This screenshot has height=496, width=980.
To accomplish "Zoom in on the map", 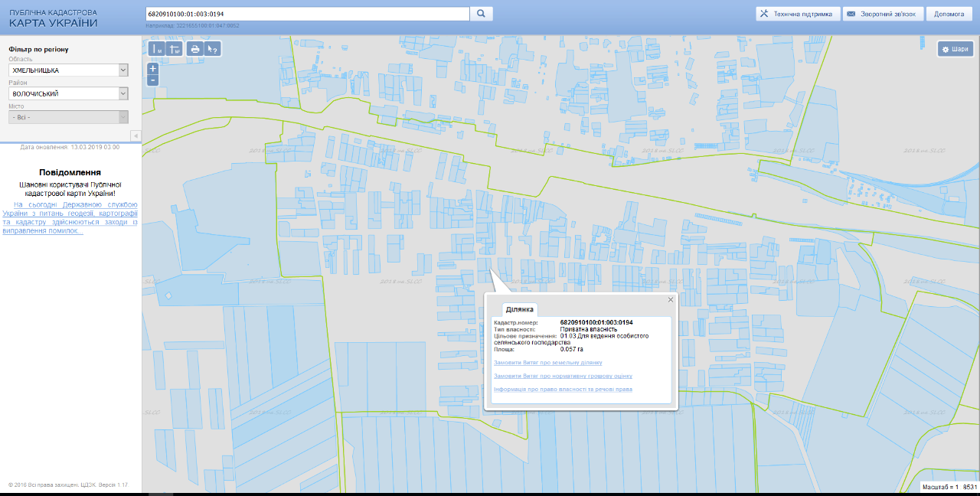I will click(x=153, y=68).
